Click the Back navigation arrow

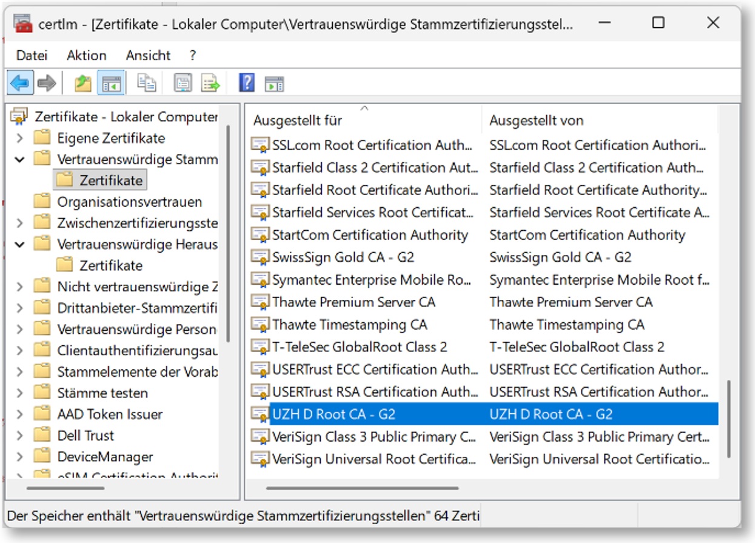pyautogui.click(x=19, y=83)
